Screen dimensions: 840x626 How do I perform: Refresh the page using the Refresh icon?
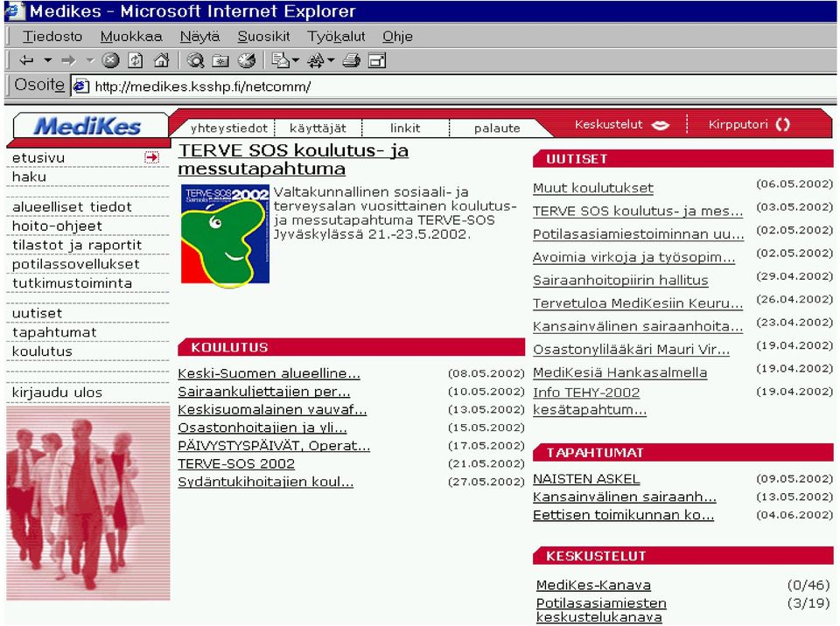pos(136,60)
